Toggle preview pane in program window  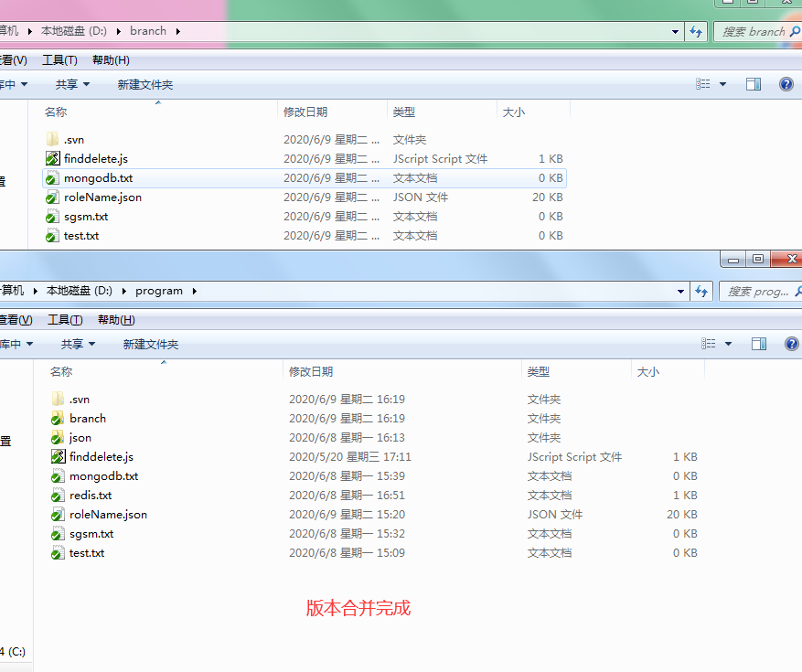pos(758,344)
